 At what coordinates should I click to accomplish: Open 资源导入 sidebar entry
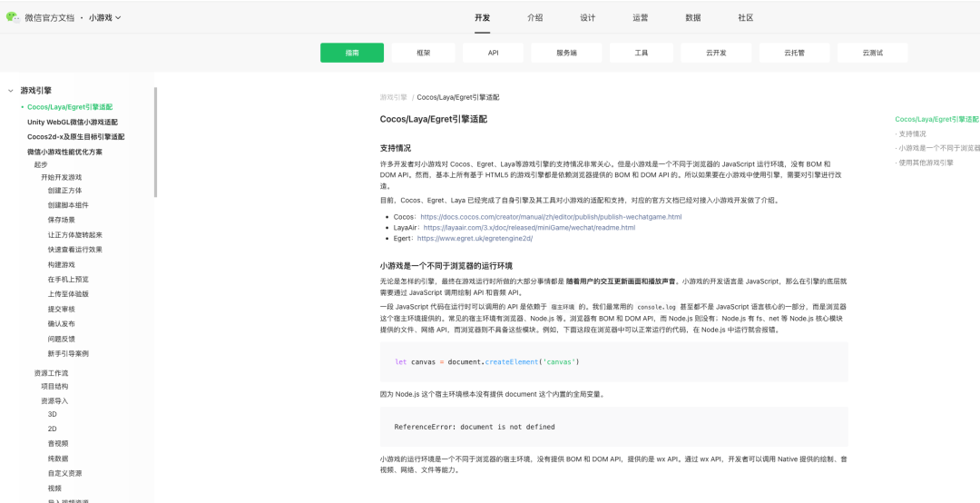point(54,401)
